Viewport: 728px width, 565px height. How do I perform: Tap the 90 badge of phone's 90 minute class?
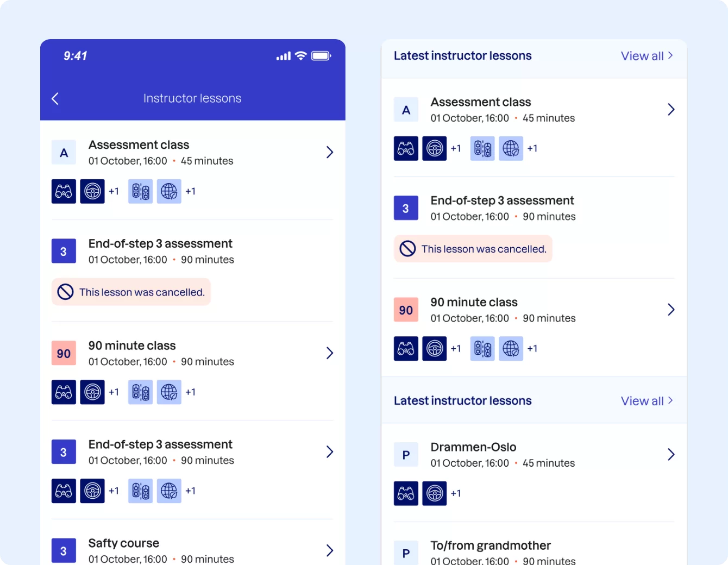(64, 354)
